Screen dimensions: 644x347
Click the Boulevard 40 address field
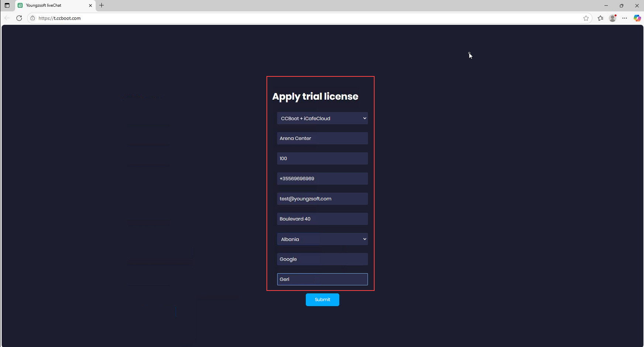point(322,219)
